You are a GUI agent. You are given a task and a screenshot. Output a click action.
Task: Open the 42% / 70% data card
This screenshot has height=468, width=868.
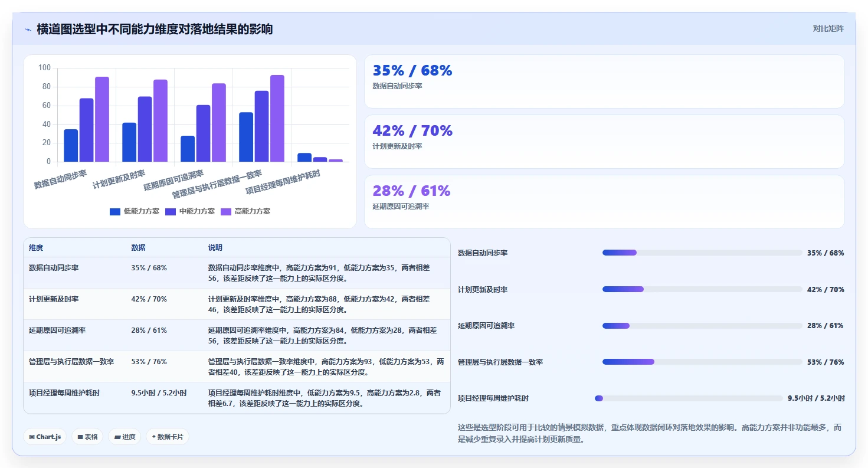(604, 142)
